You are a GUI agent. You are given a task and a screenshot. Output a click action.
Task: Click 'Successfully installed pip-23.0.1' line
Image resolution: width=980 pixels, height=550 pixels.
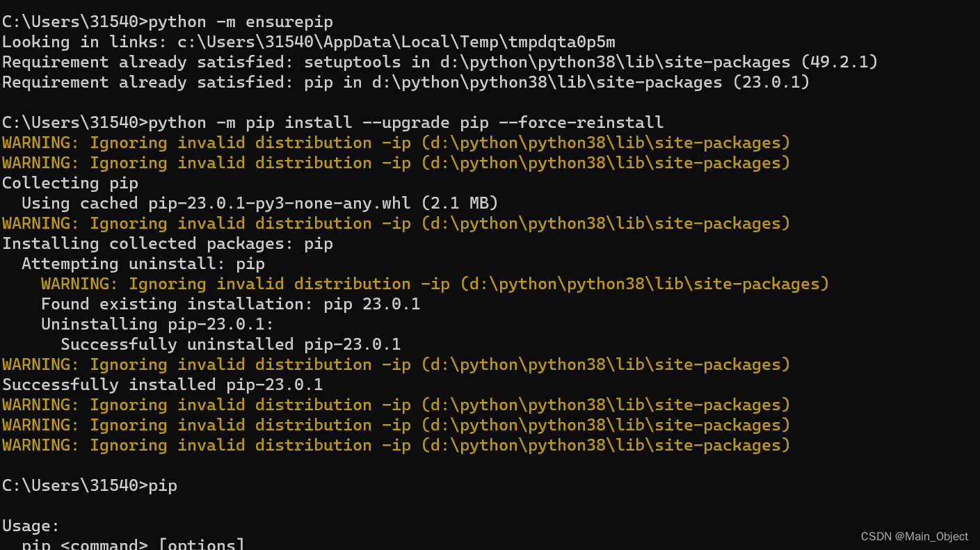tap(163, 385)
